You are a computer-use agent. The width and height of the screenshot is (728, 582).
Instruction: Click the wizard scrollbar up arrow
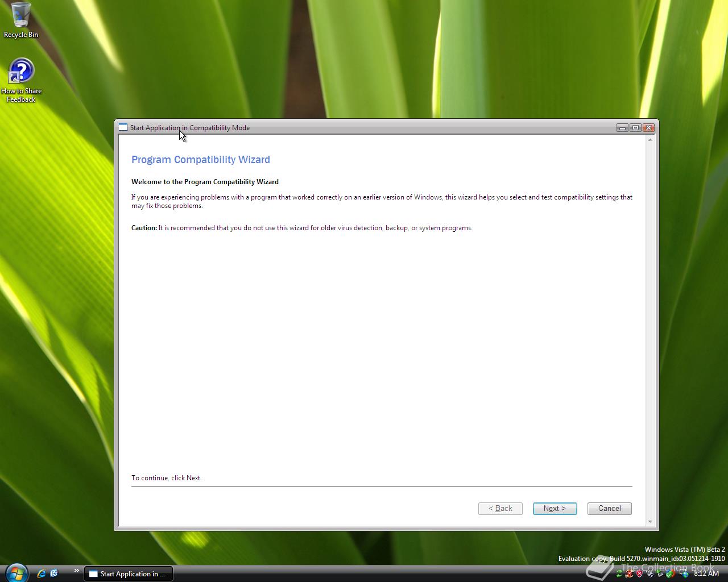pos(650,139)
